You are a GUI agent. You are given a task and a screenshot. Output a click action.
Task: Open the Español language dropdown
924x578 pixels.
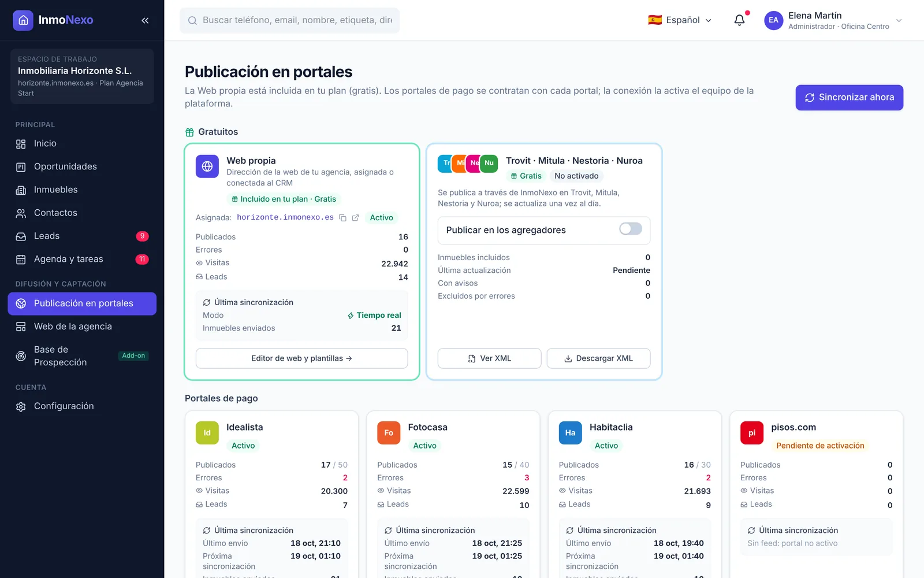pyautogui.click(x=680, y=20)
